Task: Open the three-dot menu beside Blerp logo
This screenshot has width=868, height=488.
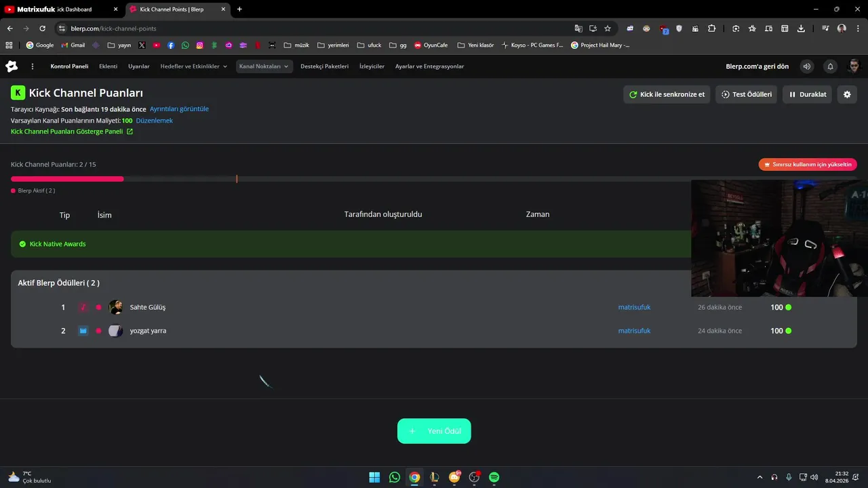Action: pos(32,66)
